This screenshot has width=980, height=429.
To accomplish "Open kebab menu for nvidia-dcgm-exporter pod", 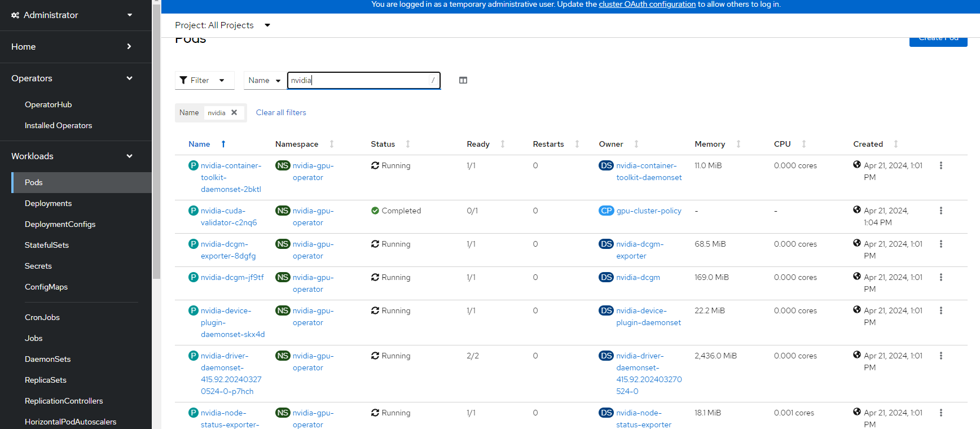I will click(941, 244).
